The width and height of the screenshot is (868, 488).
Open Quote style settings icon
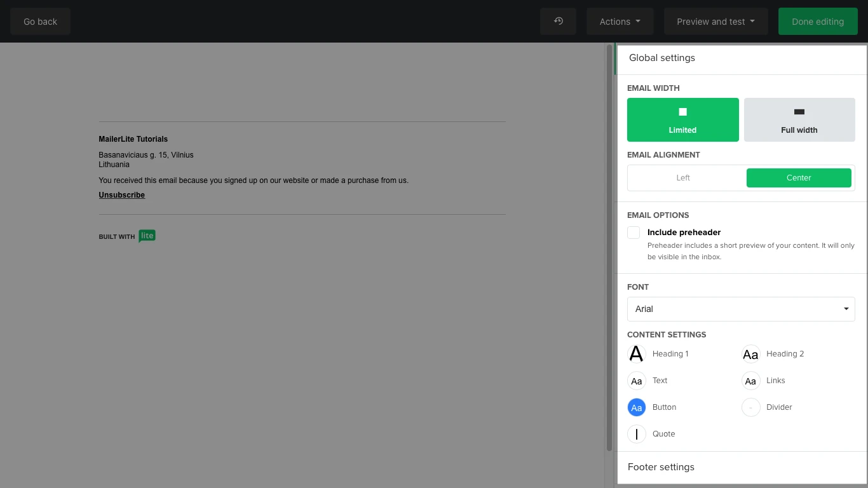tap(636, 434)
